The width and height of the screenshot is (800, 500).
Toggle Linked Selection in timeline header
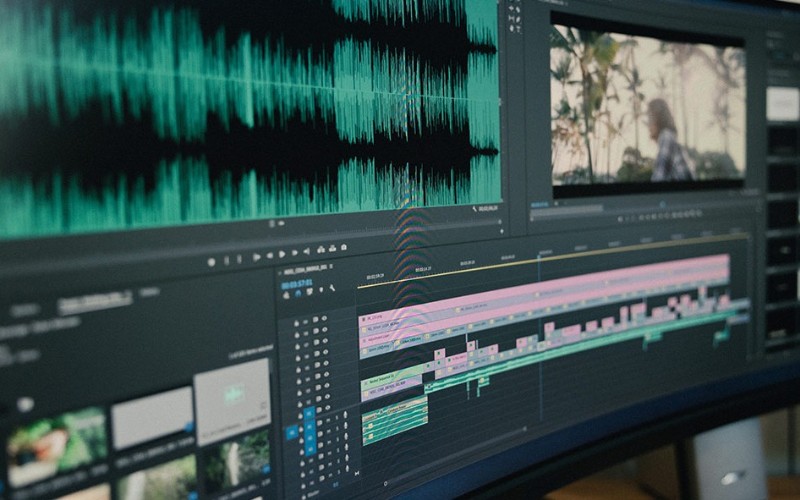(309, 292)
